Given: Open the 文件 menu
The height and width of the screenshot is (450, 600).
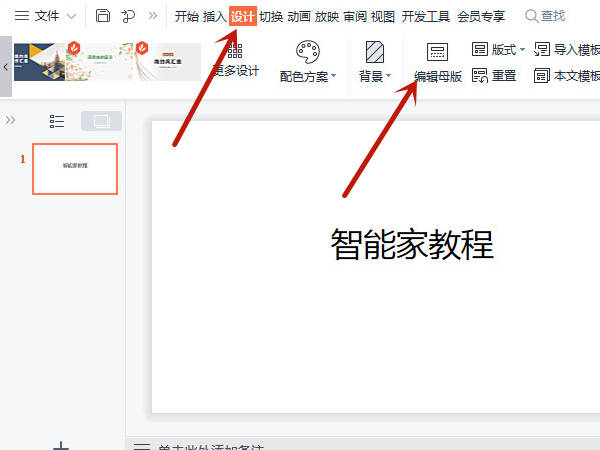Looking at the screenshot, I should tap(47, 16).
